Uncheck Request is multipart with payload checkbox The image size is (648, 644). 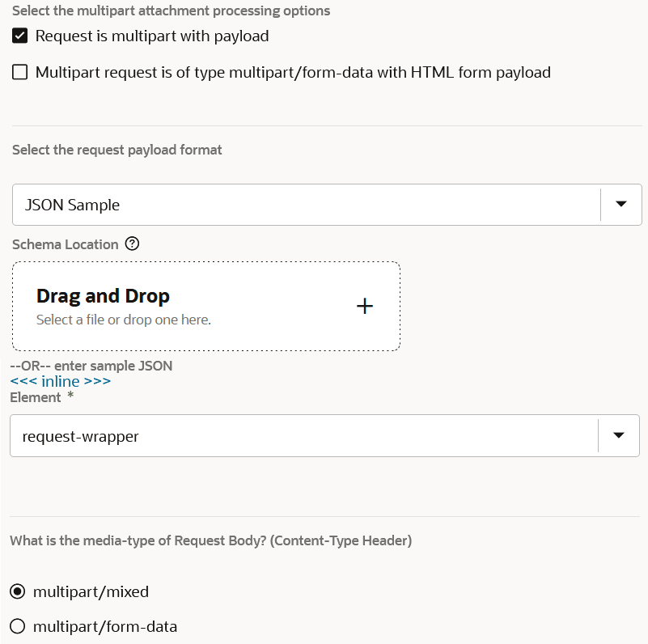pos(20,36)
